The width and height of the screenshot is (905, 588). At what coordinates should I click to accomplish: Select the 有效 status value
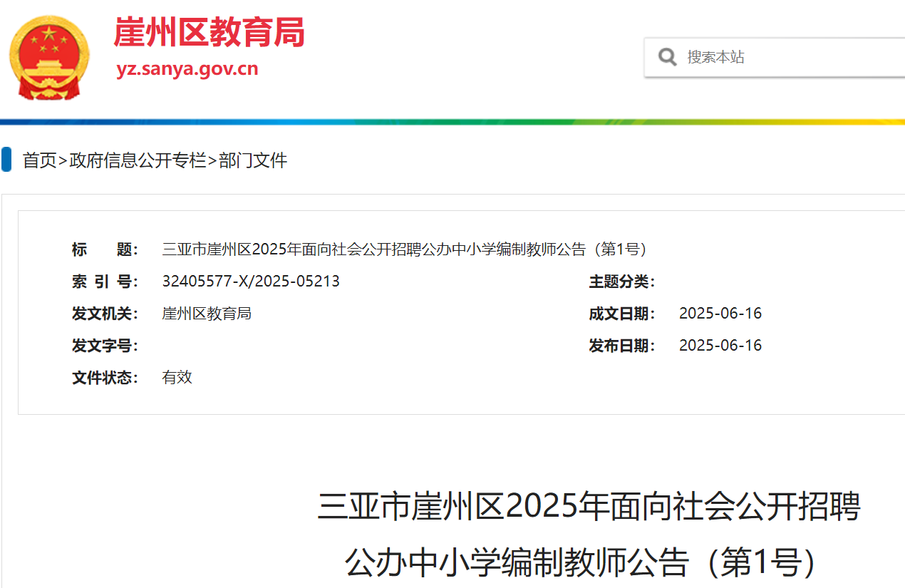(x=177, y=378)
